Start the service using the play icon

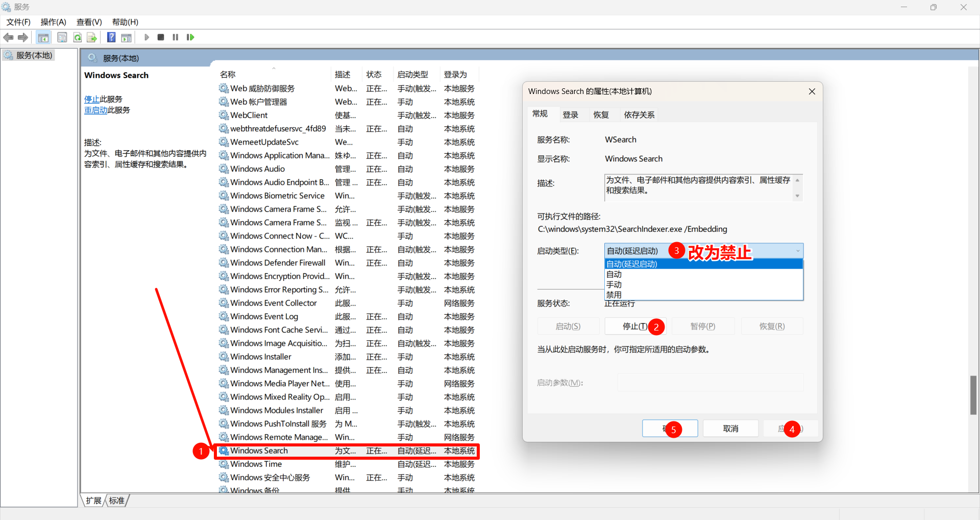146,37
